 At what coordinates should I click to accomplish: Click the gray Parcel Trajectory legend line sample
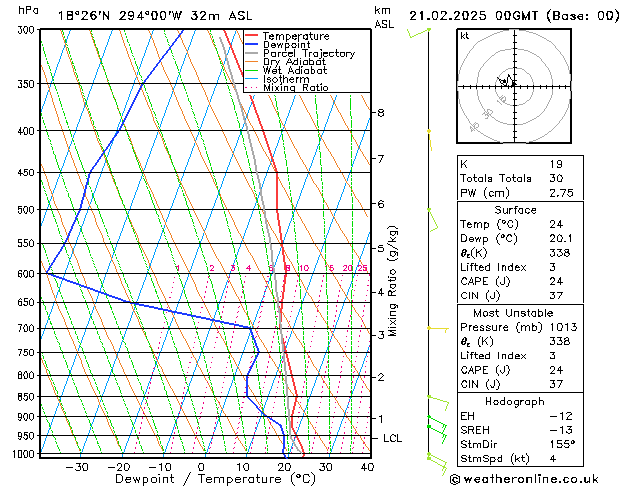(x=251, y=53)
